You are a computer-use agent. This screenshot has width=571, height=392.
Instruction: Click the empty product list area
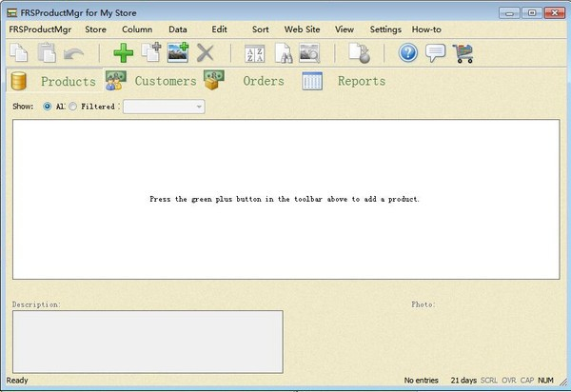coord(285,238)
